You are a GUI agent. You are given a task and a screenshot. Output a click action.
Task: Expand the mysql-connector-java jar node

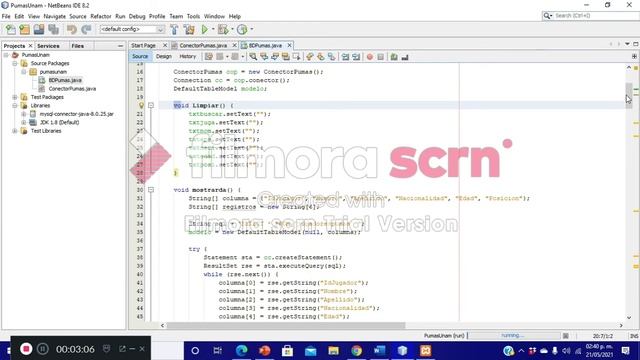24,114
